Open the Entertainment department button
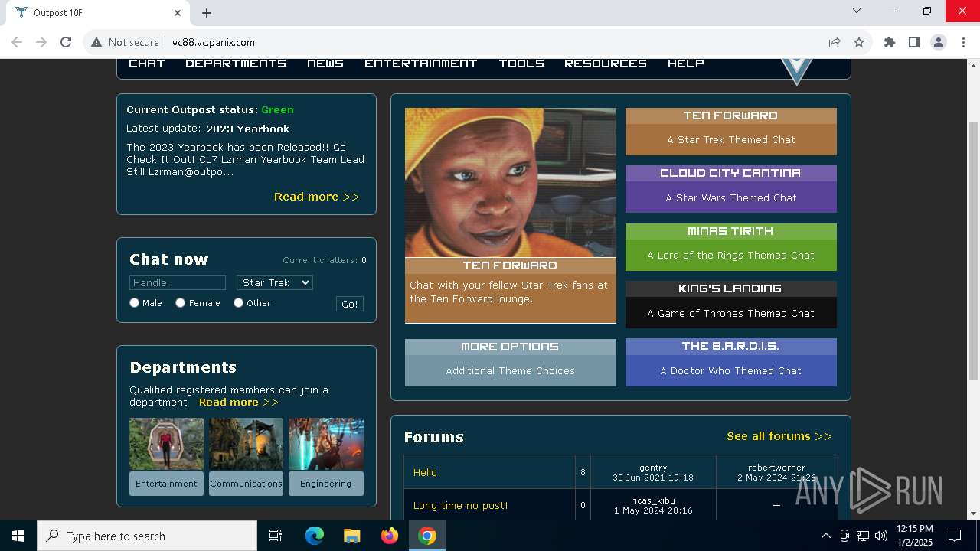Screen dimensions: 980x551 click(166, 484)
